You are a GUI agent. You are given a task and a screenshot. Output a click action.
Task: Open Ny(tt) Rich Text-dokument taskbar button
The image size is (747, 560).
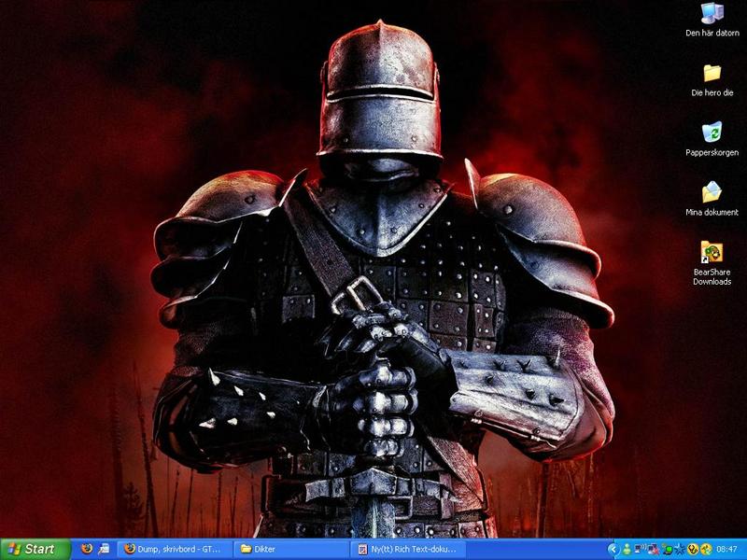(407, 549)
